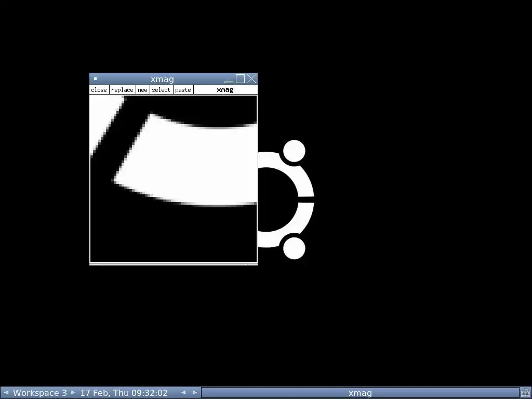Click the magnified image area in xmag

click(x=174, y=179)
